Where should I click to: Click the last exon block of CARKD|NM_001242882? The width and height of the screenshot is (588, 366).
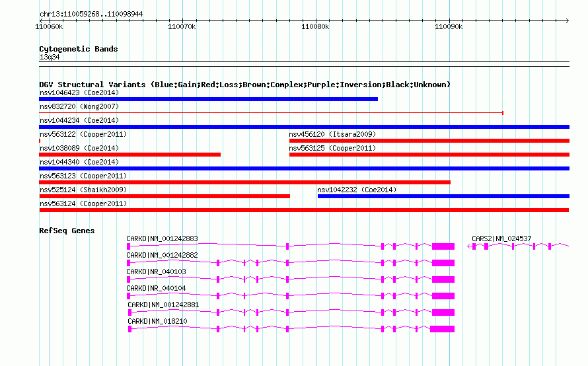click(x=443, y=263)
